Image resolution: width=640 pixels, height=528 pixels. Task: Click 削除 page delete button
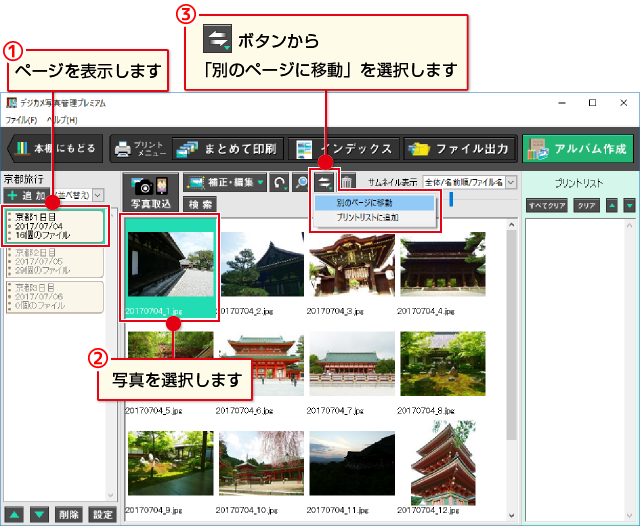69,515
